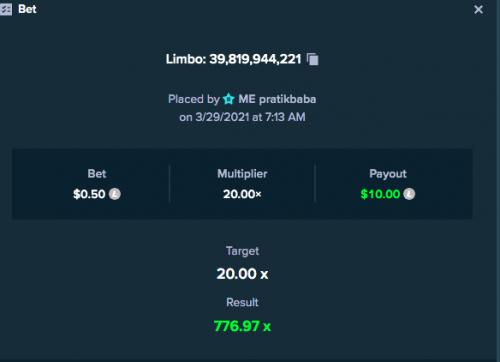Open the pratikbaba user profile link
Image resolution: width=500 pixels, height=362 pixels.
click(x=287, y=99)
